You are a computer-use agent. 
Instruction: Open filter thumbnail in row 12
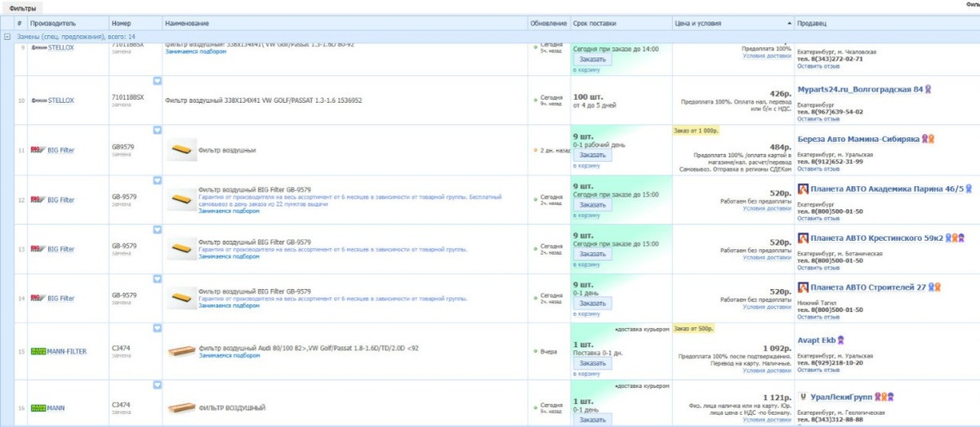pos(181,200)
